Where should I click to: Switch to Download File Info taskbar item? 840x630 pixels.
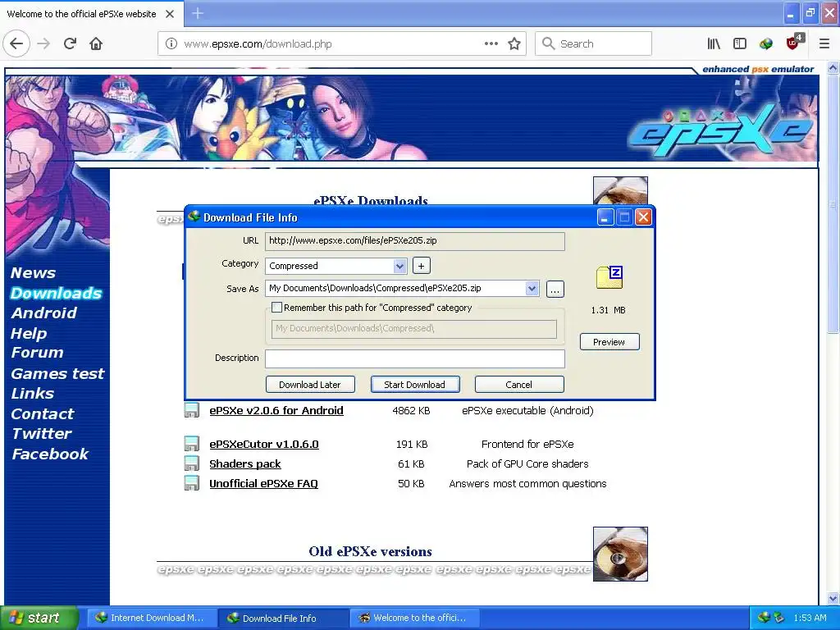(283, 618)
